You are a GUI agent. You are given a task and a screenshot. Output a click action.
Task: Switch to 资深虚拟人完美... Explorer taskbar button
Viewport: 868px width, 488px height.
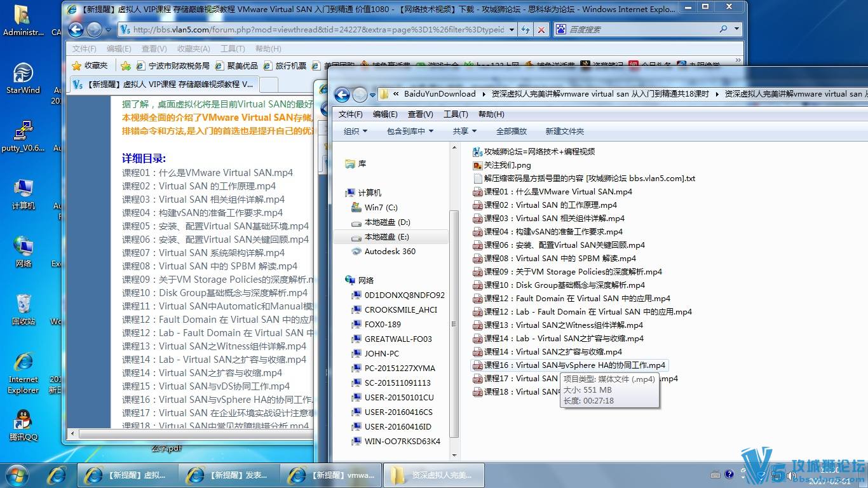(434, 475)
